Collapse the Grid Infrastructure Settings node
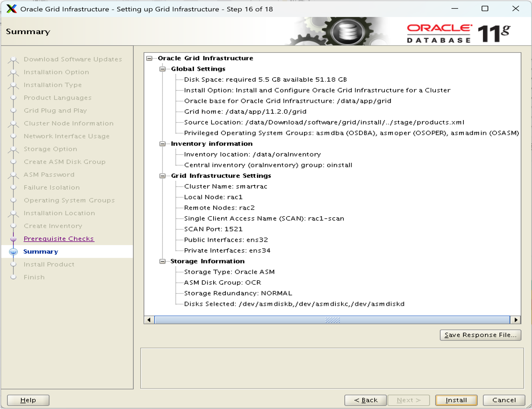532x409 pixels. coord(162,176)
